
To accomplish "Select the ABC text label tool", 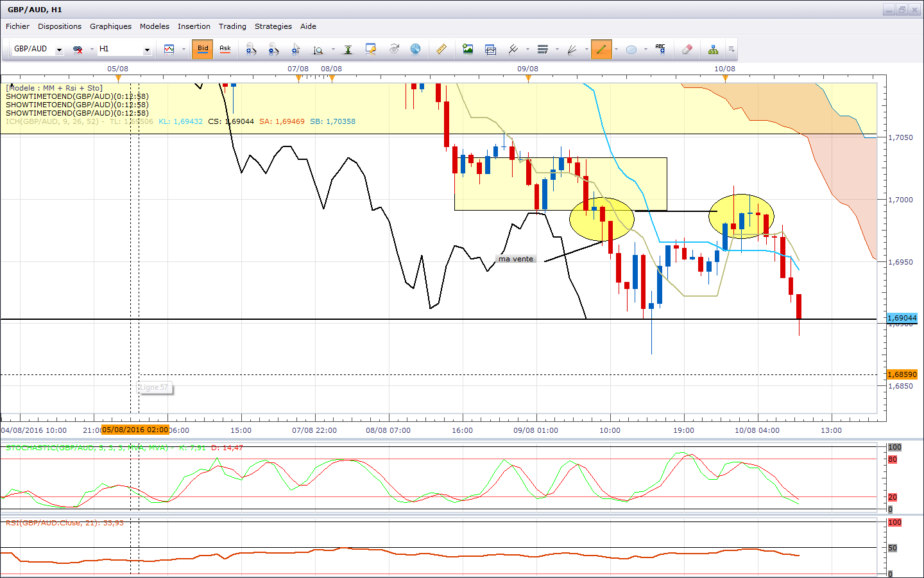I will 660,49.
